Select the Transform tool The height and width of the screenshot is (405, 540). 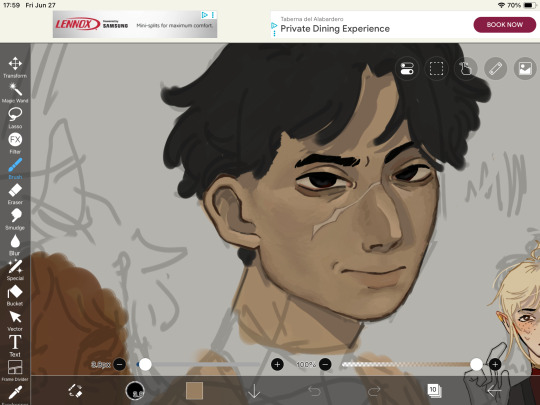(15, 67)
